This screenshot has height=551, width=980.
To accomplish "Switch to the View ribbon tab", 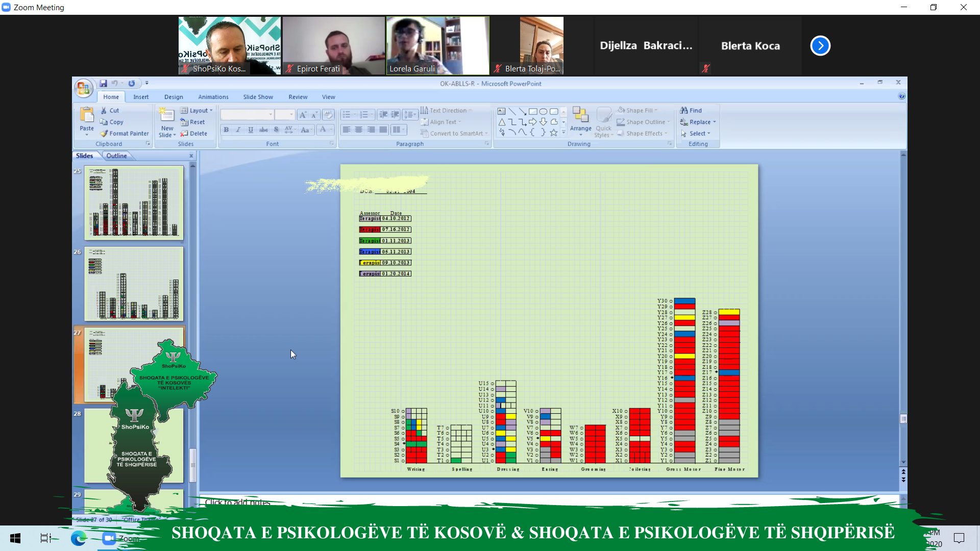I will 329,97.
